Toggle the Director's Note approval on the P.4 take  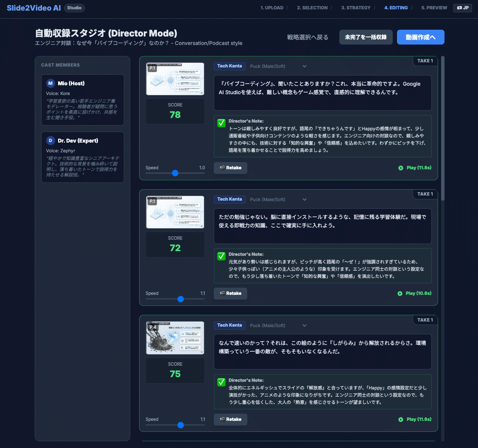pyautogui.click(x=221, y=383)
